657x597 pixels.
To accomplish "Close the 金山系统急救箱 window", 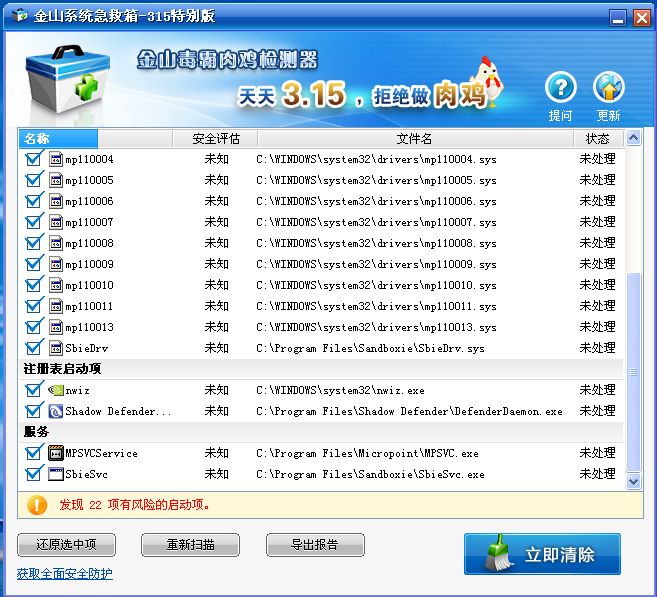I will tap(641, 18).
